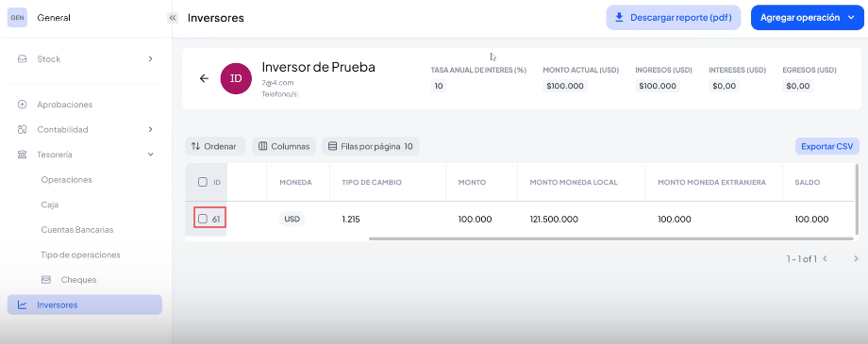Screen dimensions: 868x344
Task: Click the Agregar operación button
Action: (807, 18)
